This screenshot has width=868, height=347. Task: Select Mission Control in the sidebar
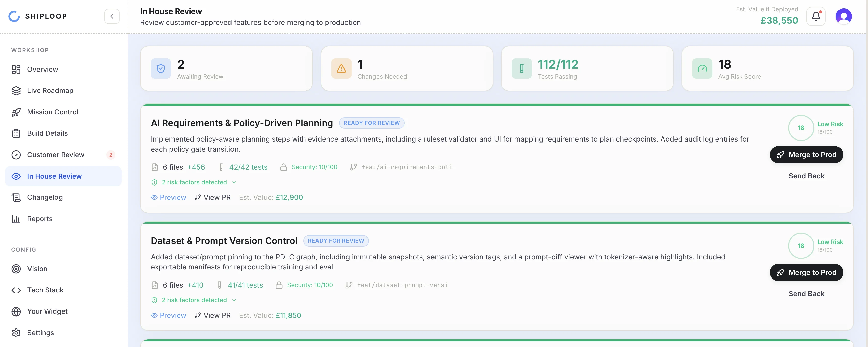click(52, 112)
